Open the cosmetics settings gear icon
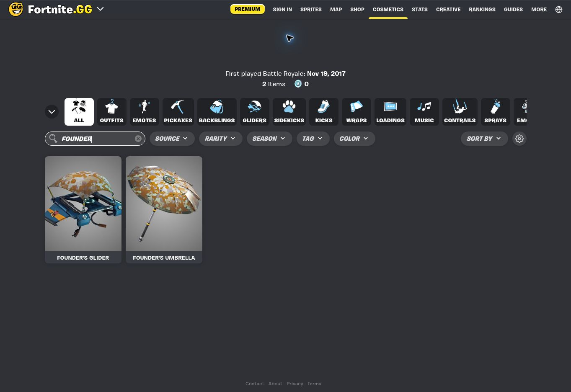This screenshot has height=392, width=571. pyautogui.click(x=519, y=139)
